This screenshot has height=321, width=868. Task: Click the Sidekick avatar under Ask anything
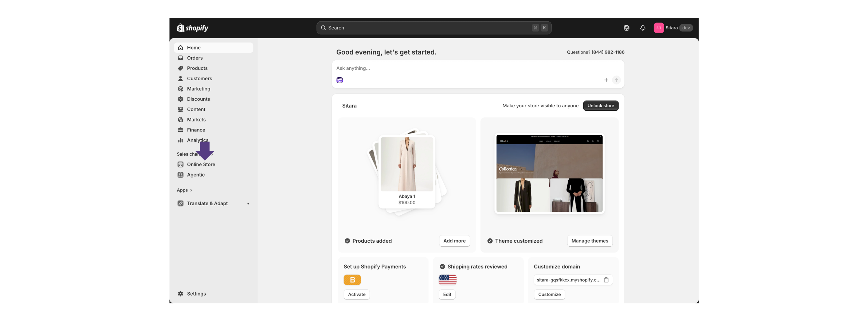tap(339, 80)
